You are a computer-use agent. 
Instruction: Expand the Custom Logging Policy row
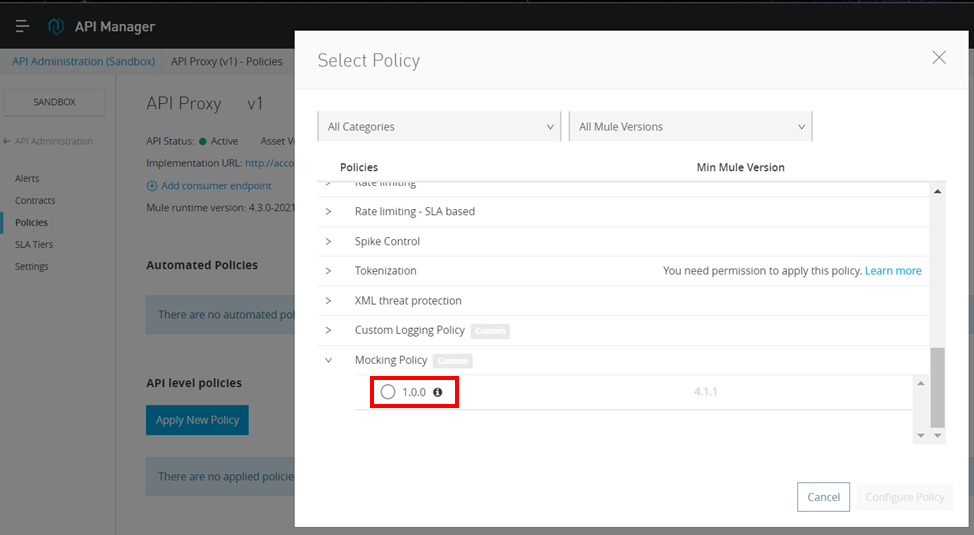328,330
